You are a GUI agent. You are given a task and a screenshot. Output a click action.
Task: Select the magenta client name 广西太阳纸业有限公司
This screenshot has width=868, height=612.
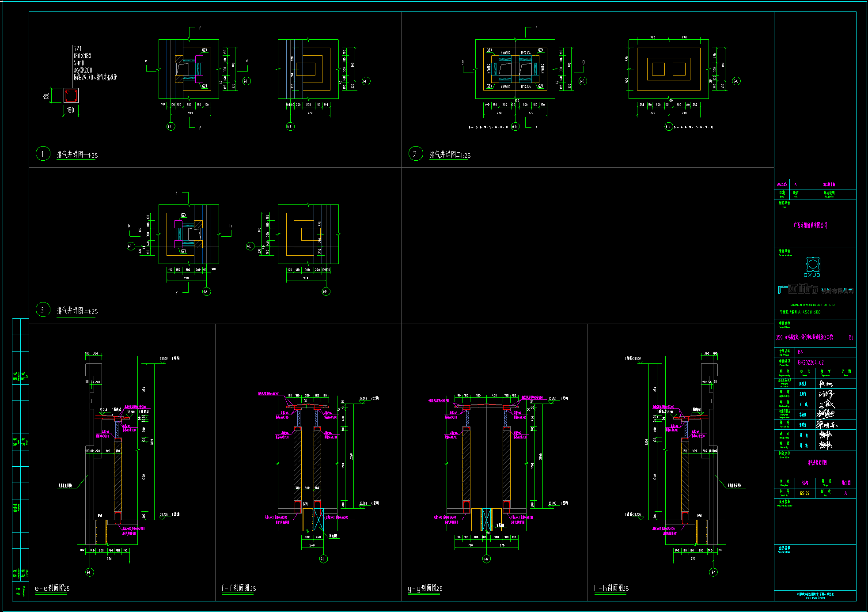click(x=811, y=225)
